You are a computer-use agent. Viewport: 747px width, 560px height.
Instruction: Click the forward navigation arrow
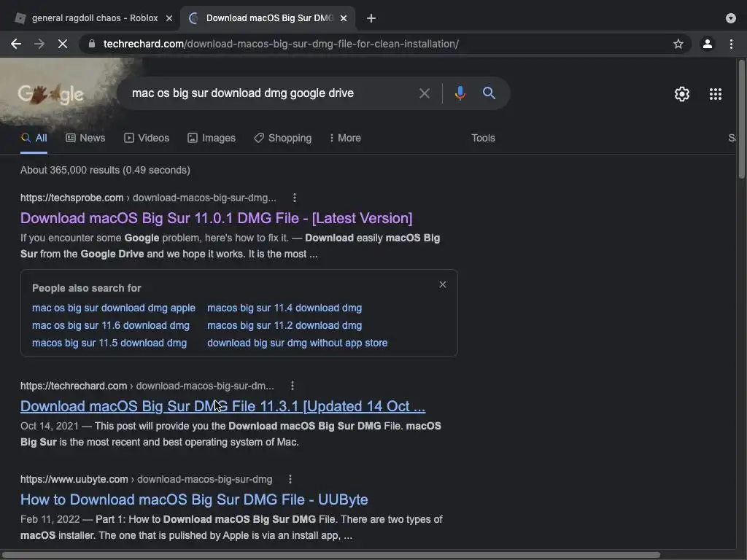pyautogui.click(x=39, y=44)
